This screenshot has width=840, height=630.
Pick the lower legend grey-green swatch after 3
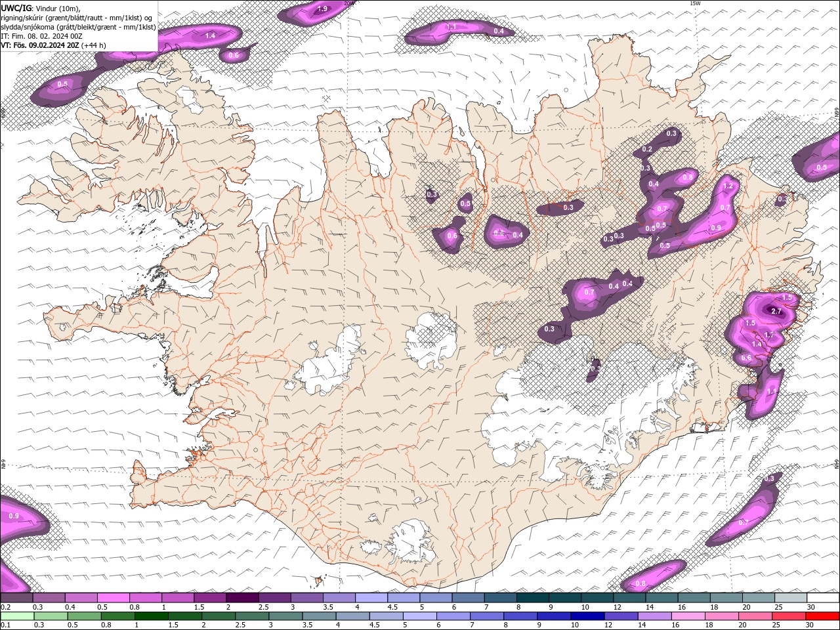click(x=285, y=616)
